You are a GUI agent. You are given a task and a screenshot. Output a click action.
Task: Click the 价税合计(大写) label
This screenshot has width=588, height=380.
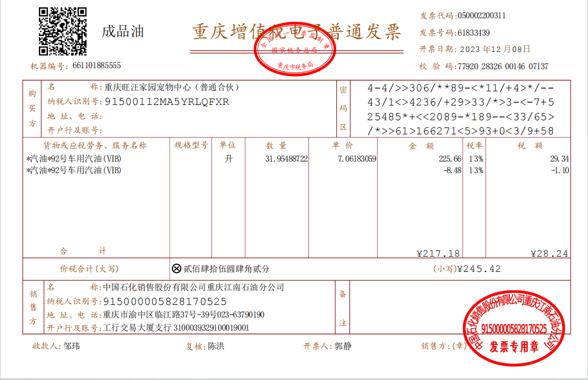point(89,269)
